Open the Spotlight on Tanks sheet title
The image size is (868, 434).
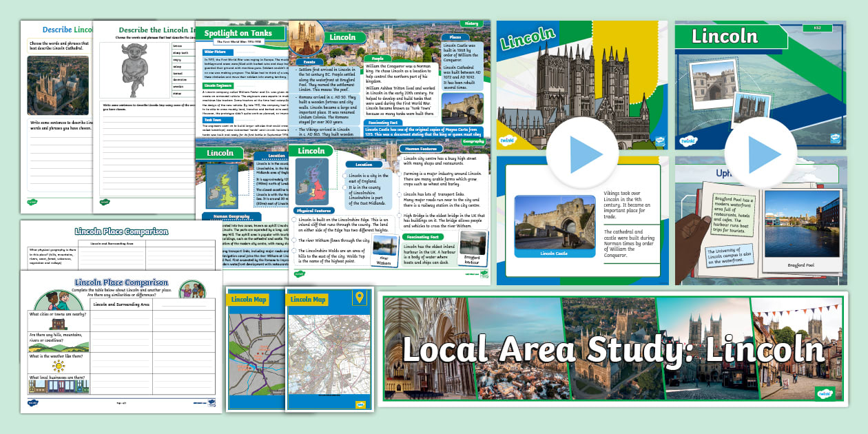238,33
